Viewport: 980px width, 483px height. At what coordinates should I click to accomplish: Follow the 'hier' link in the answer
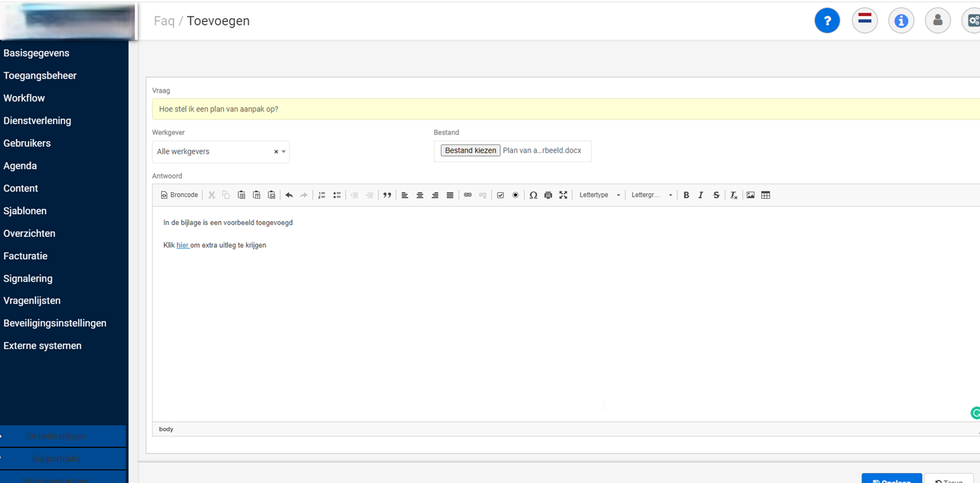coord(182,245)
